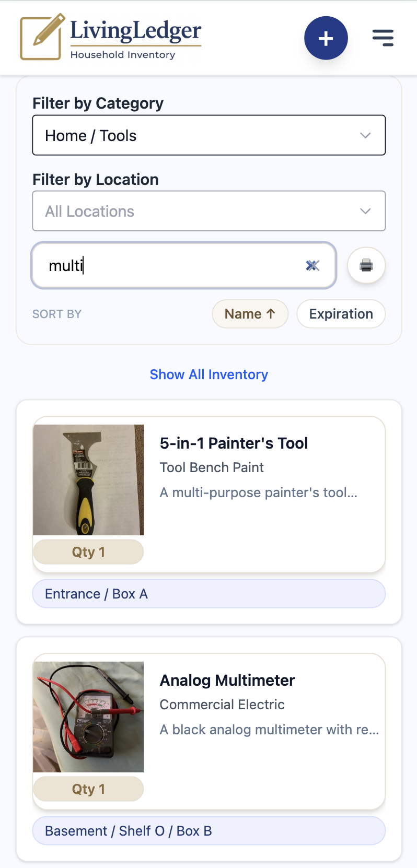Open the add new item plus icon
This screenshot has width=417, height=868.
326,38
